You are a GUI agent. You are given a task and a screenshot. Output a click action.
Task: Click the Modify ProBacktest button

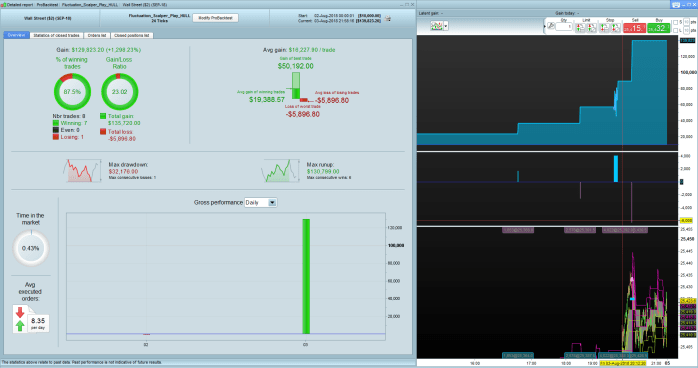click(x=215, y=18)
